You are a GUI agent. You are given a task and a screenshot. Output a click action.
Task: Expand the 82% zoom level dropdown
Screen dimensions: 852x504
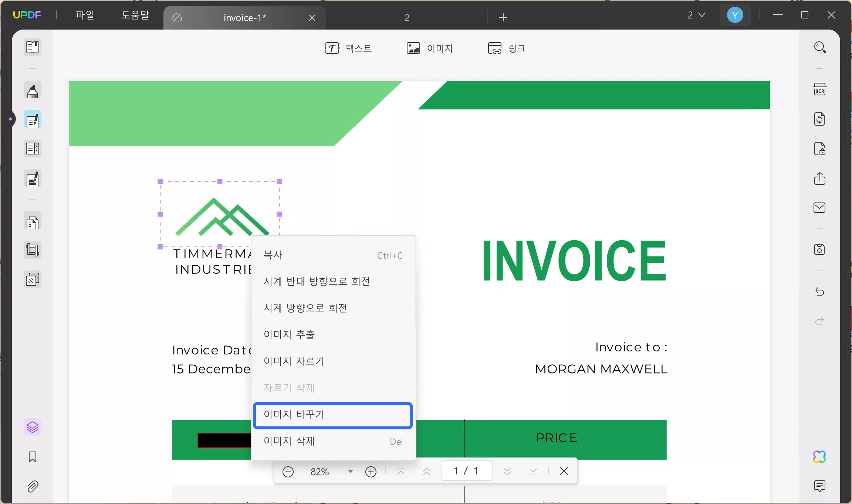[351, 471]
